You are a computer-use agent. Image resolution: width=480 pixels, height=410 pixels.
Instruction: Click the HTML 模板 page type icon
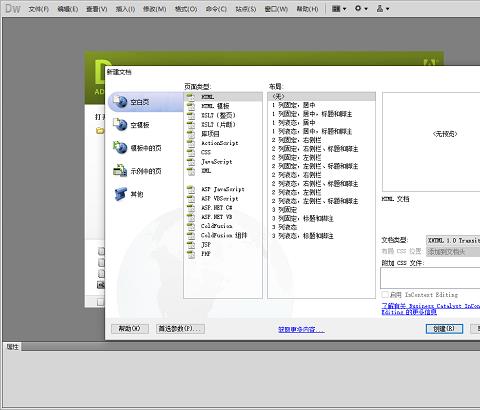pyautogui.click(x=191, y=106)
